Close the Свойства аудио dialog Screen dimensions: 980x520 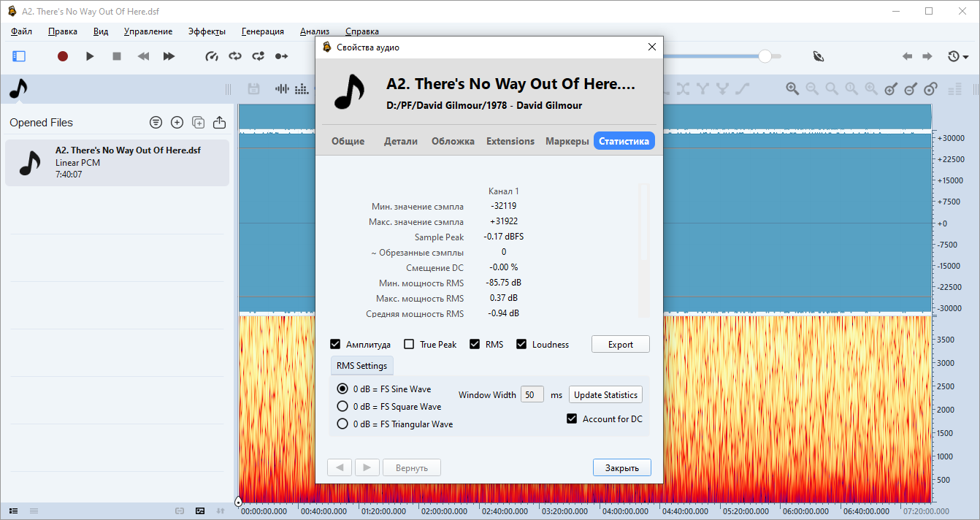pyautogui.click(x=652, y=47)
